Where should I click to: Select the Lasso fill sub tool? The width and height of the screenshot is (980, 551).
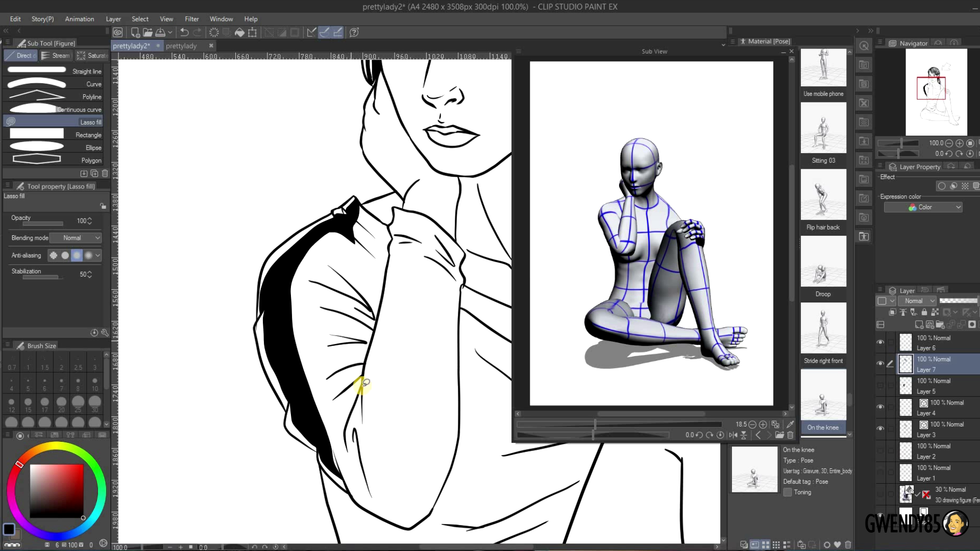point(53,122)
